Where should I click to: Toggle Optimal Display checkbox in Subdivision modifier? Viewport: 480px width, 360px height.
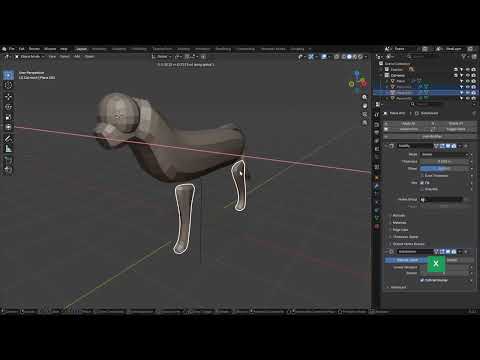(x=422, y=280)
